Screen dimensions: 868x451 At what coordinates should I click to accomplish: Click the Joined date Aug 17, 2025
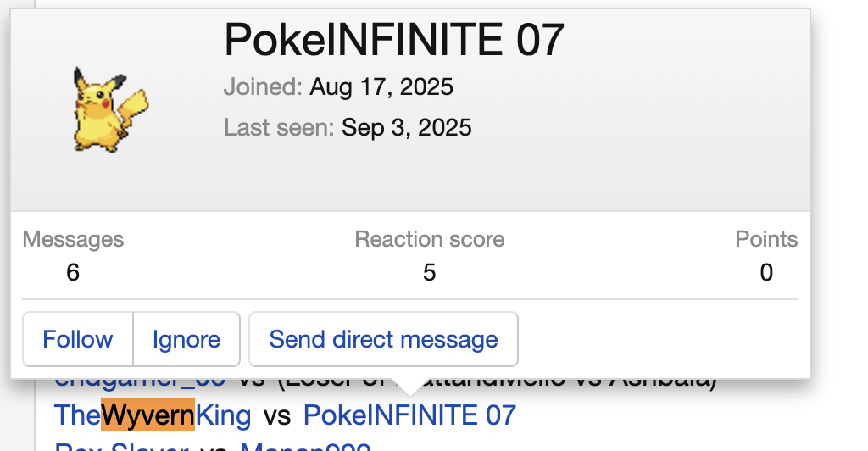tap(381, 86)
